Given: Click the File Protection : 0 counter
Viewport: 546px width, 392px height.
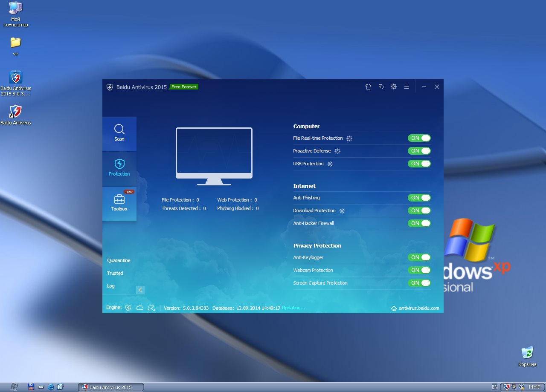Looking at the screenshot, I should click(x=180, y=200).
